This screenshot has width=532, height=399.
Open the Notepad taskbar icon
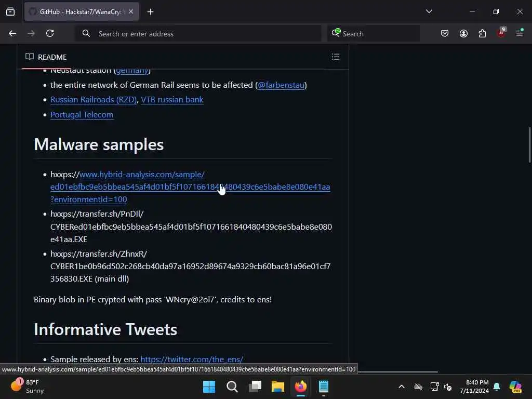click(324, 387)
